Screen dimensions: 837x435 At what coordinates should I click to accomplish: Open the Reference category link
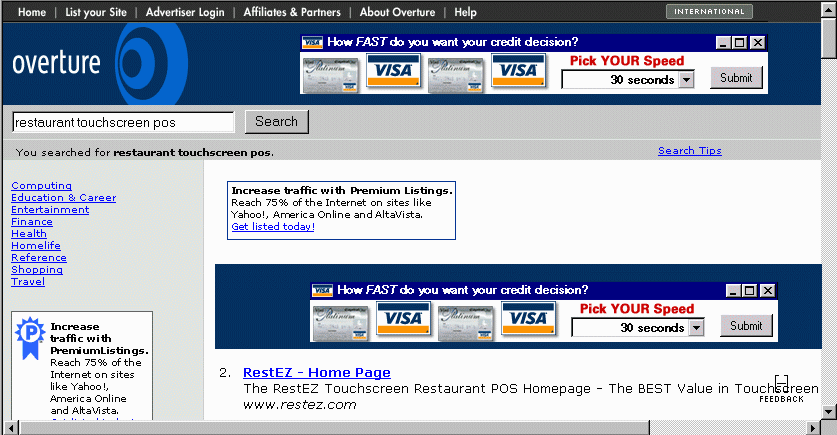coord(39,258)
